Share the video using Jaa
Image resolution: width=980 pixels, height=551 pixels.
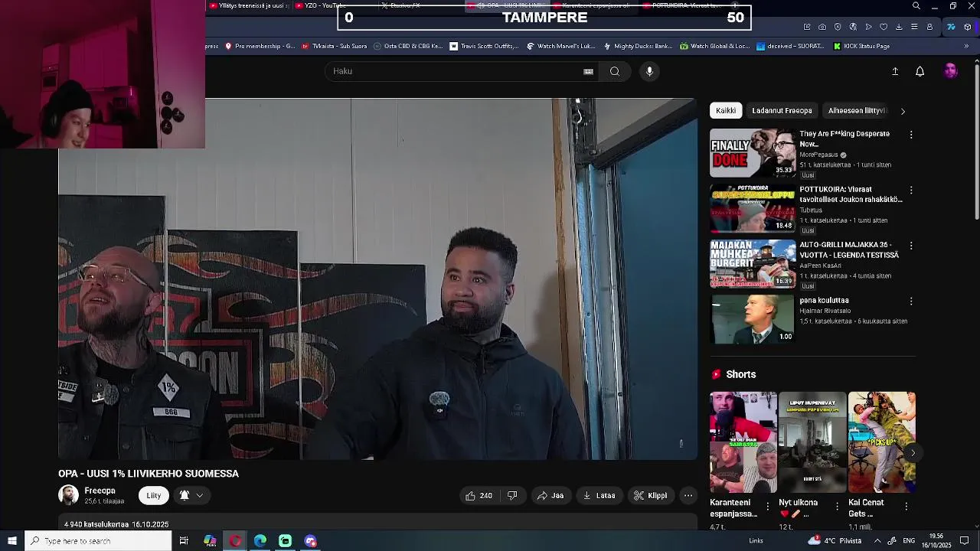pyautogui.click(x=550, y=496)
